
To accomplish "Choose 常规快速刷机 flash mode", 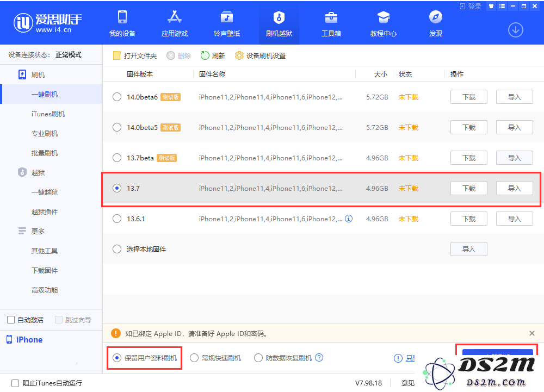I will 194,358.
